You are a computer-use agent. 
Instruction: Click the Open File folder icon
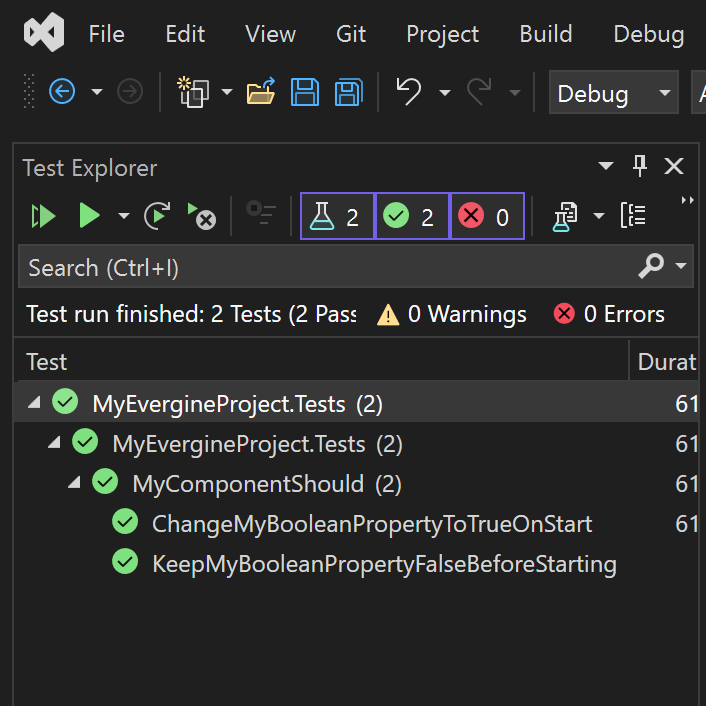(261, 93)
